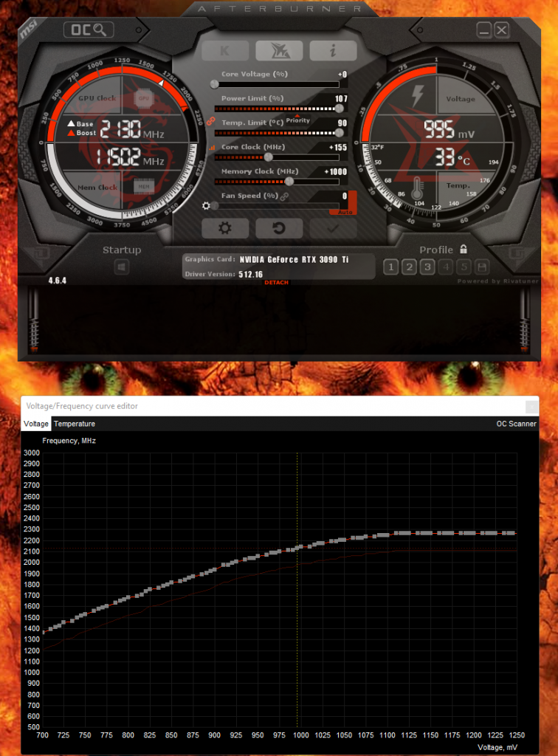Switch to the Voltage tab in curve editor
This screenshot has height=756, width=558.
[36, 424]
